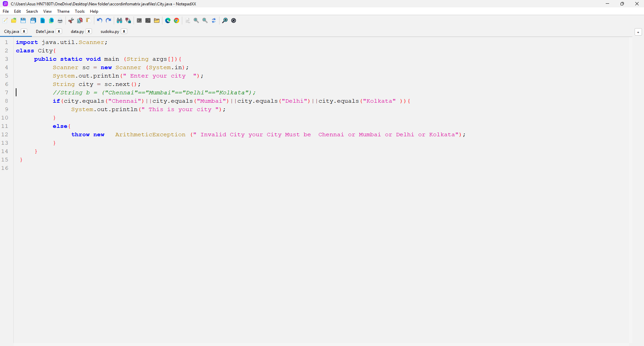Image resolution: width=644 pixels, height=346 pixels.
Task: Zoom in using the magnifier plus icon
Action: [x=196, y=20]
